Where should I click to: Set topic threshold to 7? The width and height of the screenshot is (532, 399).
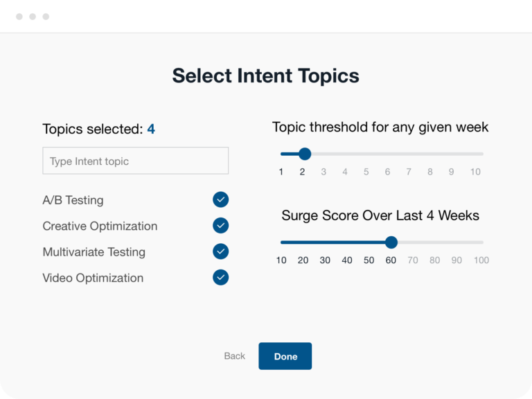click(x=409, y=172)
